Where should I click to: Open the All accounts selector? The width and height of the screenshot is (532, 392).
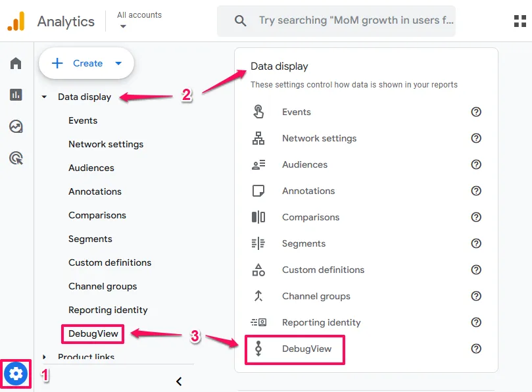click(x=139, y=20)
